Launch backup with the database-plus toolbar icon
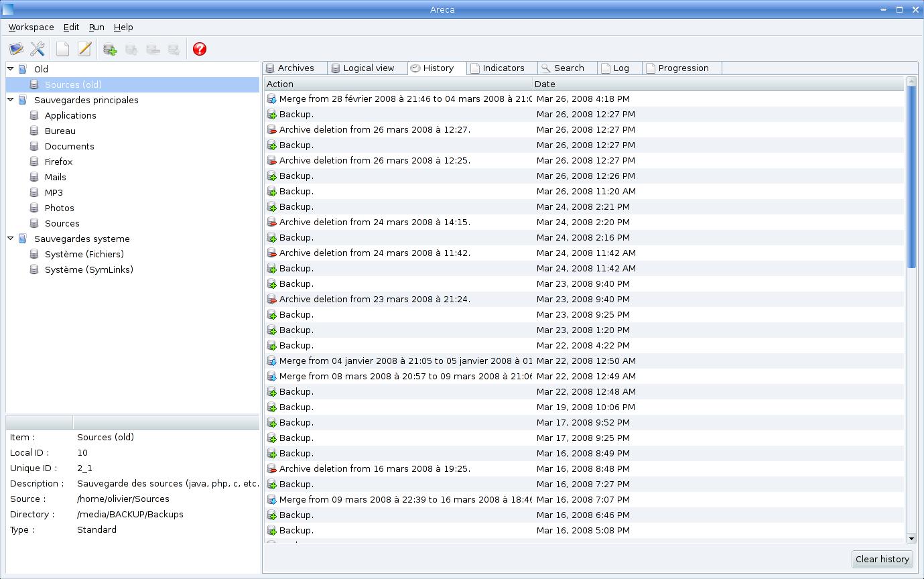 click(110, 49)
